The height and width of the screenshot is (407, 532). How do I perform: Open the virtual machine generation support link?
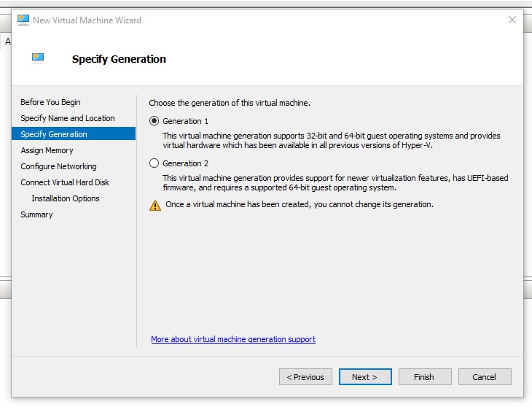pos(233,339)
